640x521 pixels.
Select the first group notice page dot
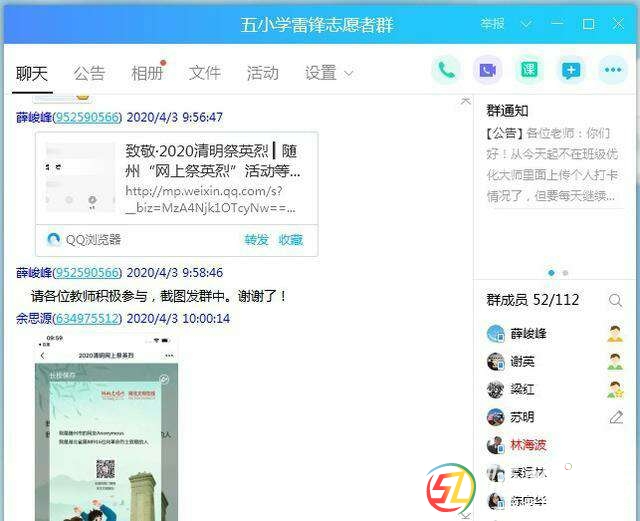551,273
